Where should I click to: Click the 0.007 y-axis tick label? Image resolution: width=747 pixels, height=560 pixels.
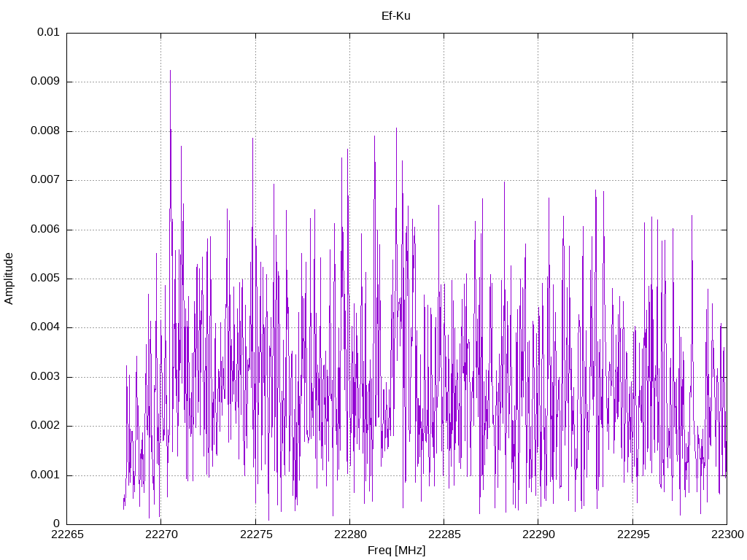coord(44,180)
